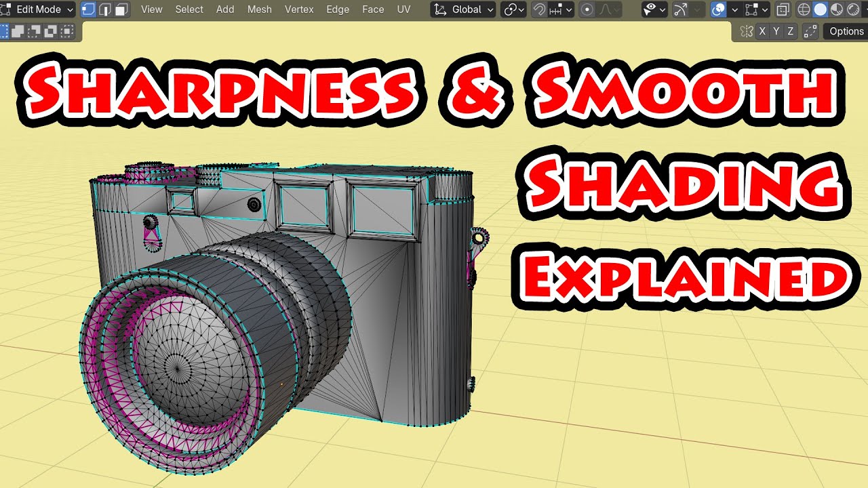
Task: Expand gizmo options arrow
Action: pyautogui.click(x=696, y=9)
